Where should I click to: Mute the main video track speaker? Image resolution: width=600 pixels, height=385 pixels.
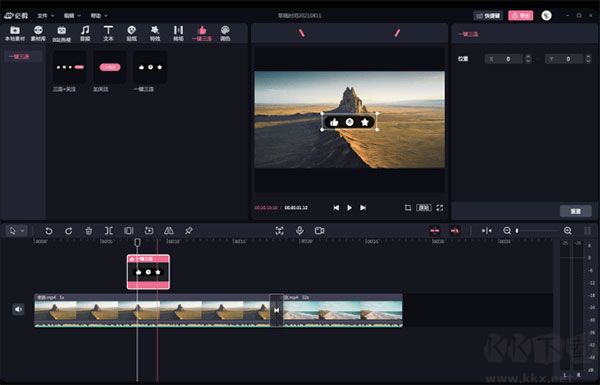[x=18, y=309]
